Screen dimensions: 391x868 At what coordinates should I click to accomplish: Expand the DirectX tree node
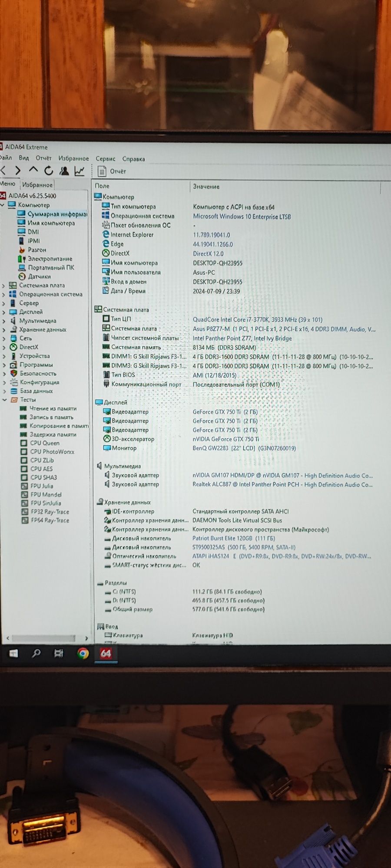tap(3, 347)
